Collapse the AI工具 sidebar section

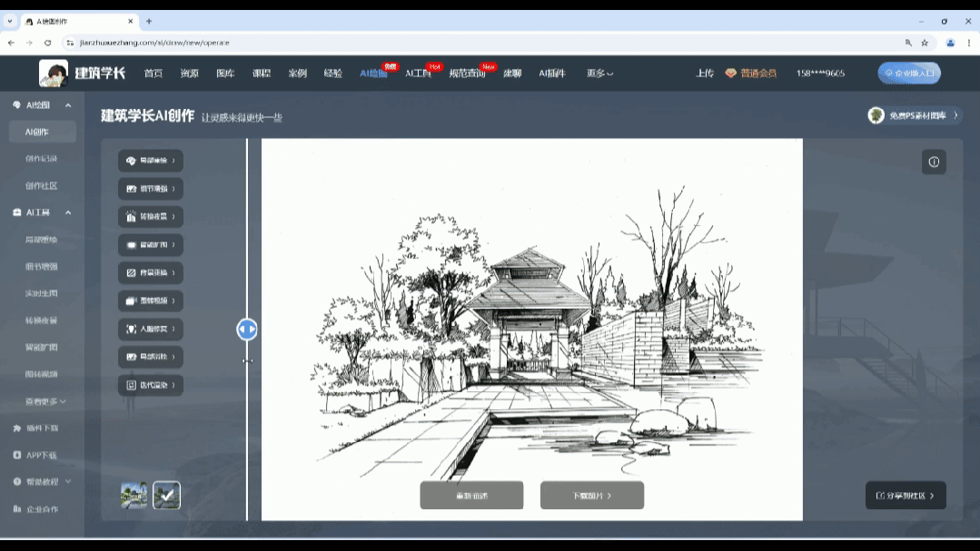pos(68,212)
